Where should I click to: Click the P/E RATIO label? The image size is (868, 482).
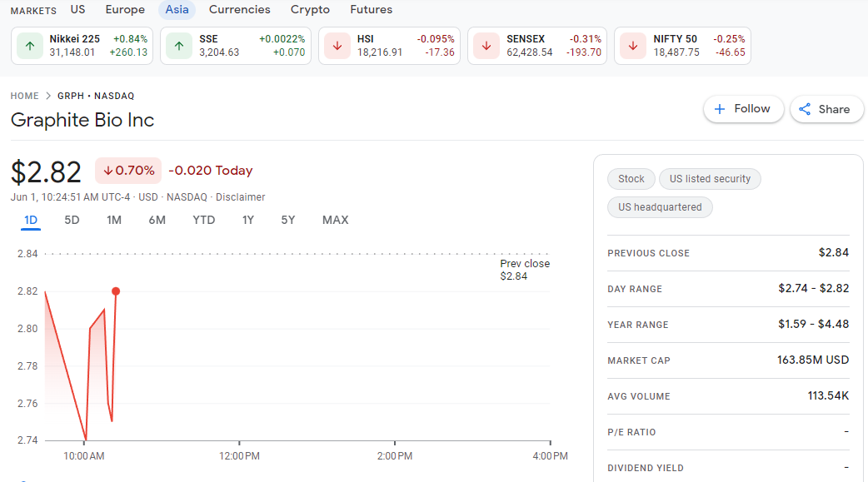point(631,432)
